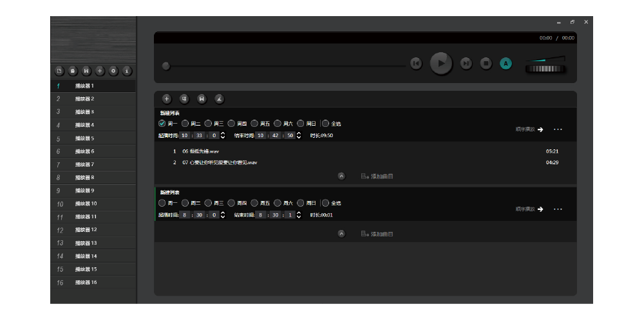Image resolution: width=644 pixels, height=322 pixels.
Task: Add a new playlist with the plus icon
Action: pos(166,99)
